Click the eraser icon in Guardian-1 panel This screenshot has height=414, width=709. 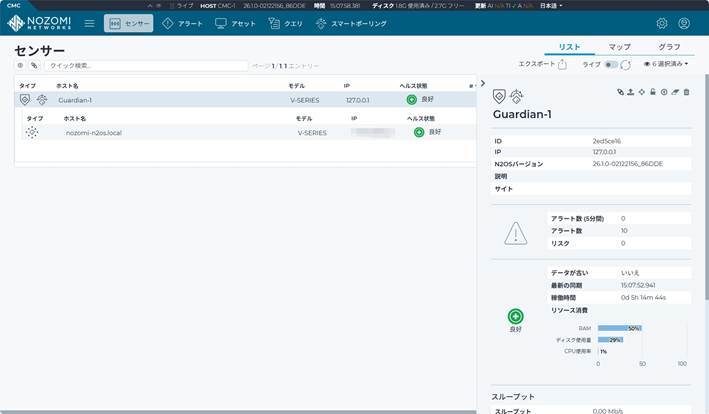point(675,92)
